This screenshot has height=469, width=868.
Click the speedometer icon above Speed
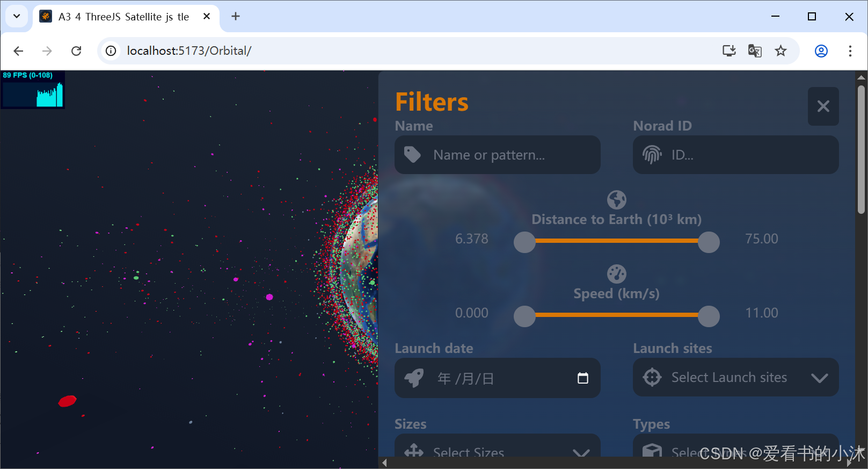tap(617, 274)
